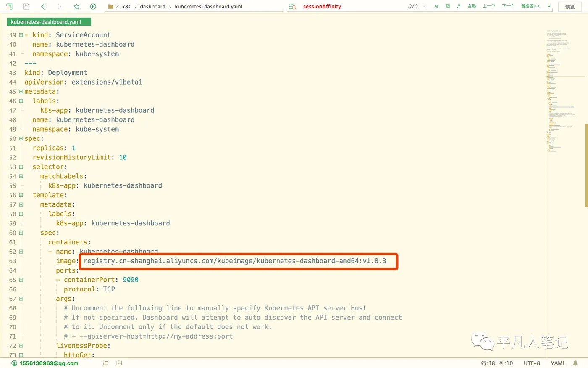Toggle regular expression search option
This screenshot has height=368, width=588.
click(459, 6)
